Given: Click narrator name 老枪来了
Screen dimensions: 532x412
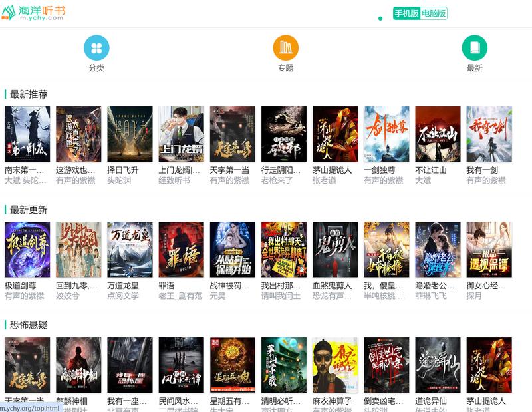Looking at the screenshot, I should coord(277,180).
